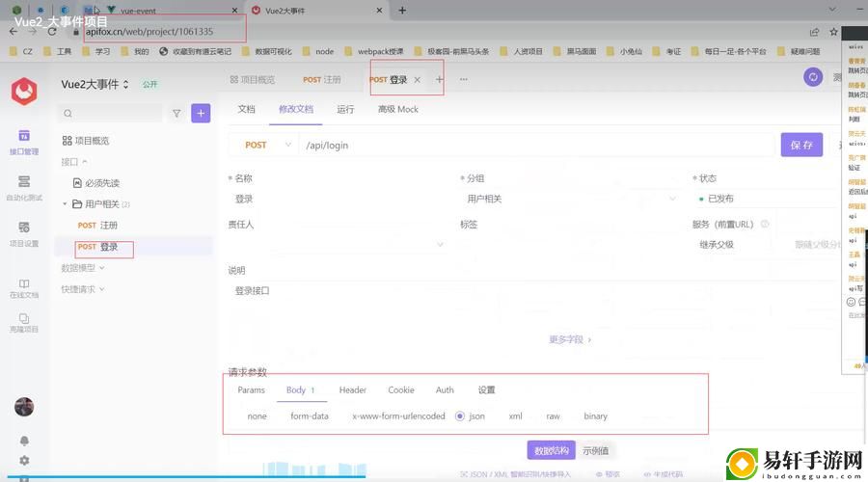
Task: Click the help icon beside 服务 (前置URL)
Action: [765, 224]
